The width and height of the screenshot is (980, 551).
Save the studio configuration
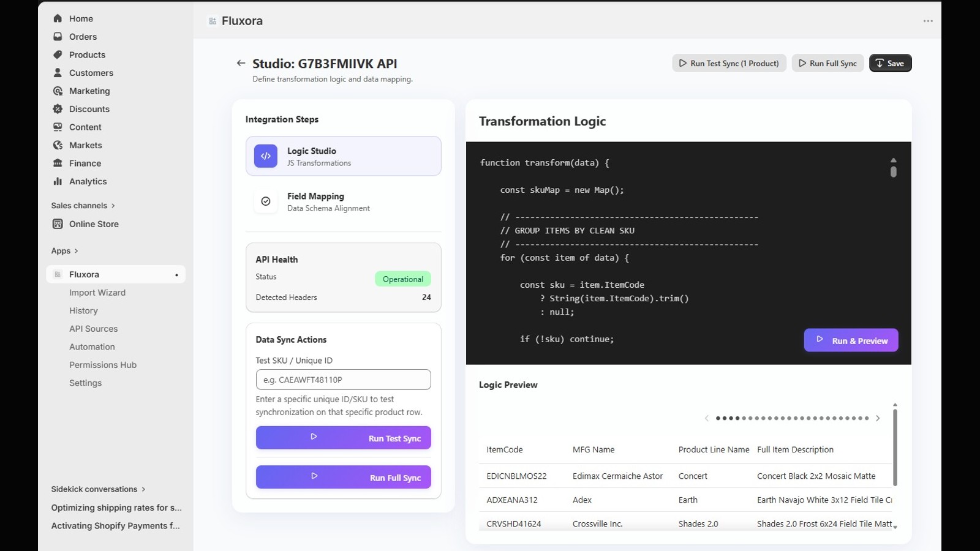pyautogui.click(x=890, y=63)
